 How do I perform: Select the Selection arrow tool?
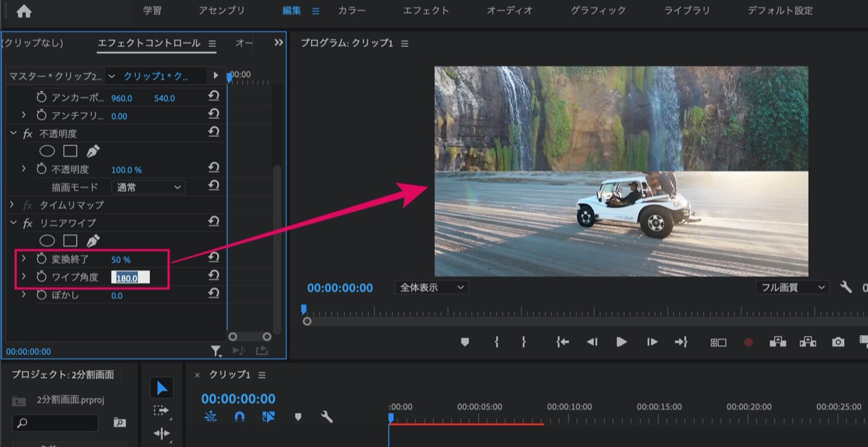tap(161, 388)
